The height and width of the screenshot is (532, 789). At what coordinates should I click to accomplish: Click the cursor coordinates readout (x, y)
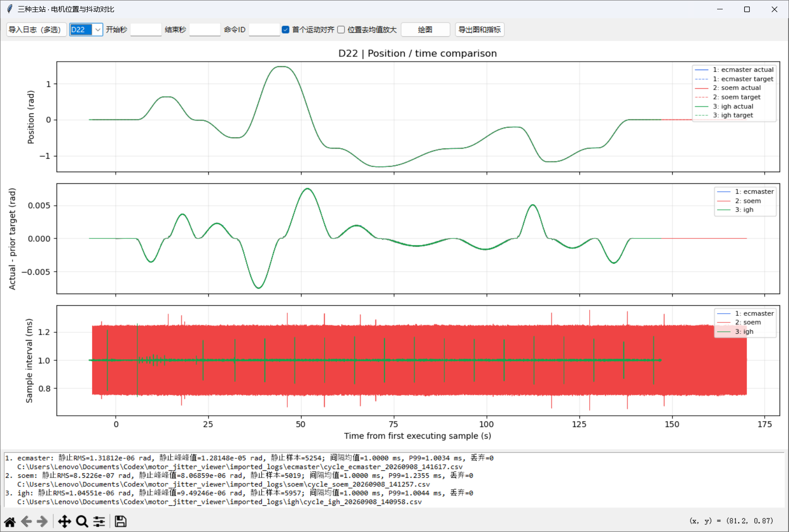coord(731,521)
